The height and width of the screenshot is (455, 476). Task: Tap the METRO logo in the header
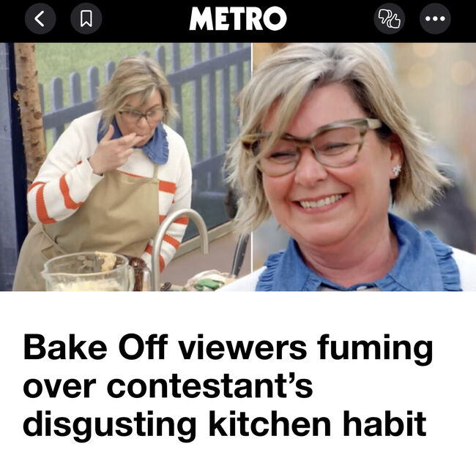pyautogui.click(x=238, y=18)
